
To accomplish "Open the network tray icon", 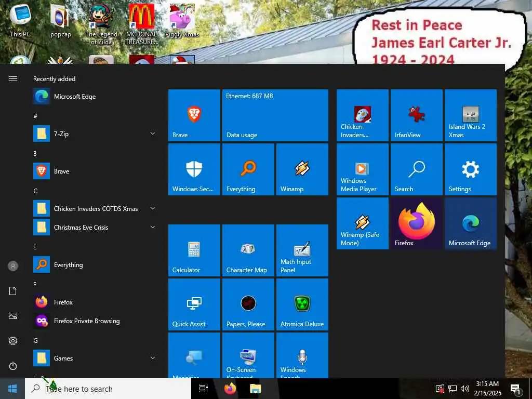I will point(453,389).
